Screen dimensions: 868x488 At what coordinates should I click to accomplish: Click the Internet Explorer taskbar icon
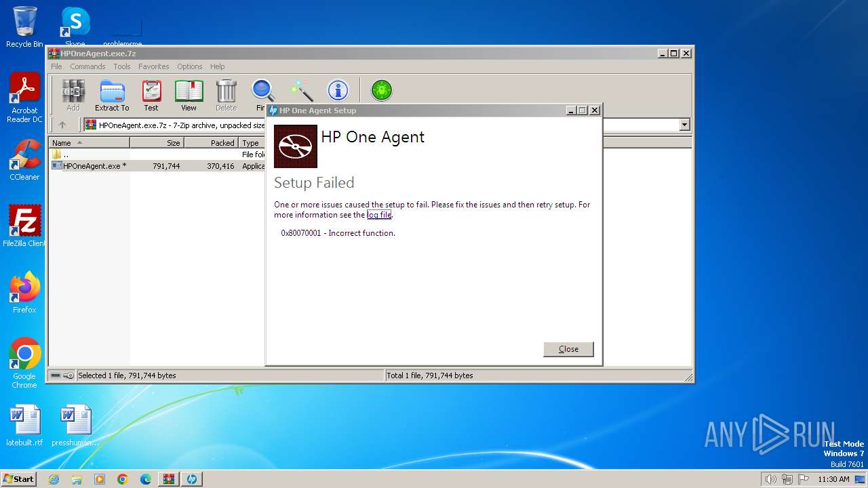click(54, 479)
